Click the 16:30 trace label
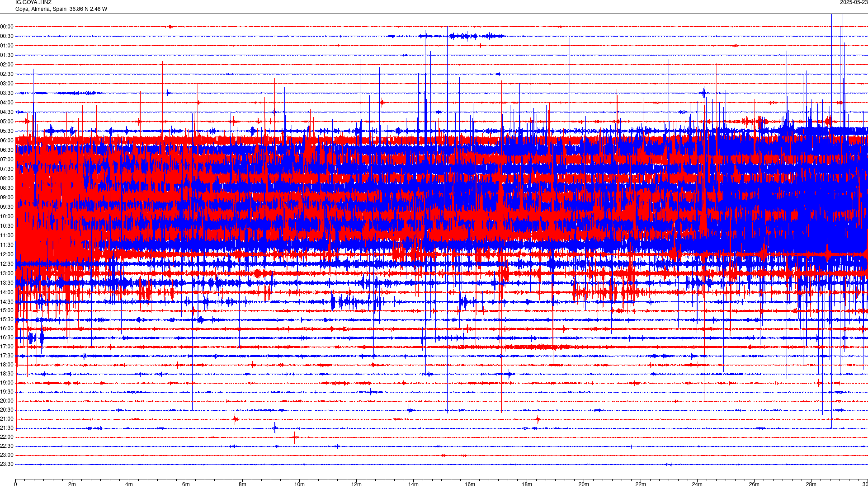Viewport: 868px width, 488px height. 7,338
